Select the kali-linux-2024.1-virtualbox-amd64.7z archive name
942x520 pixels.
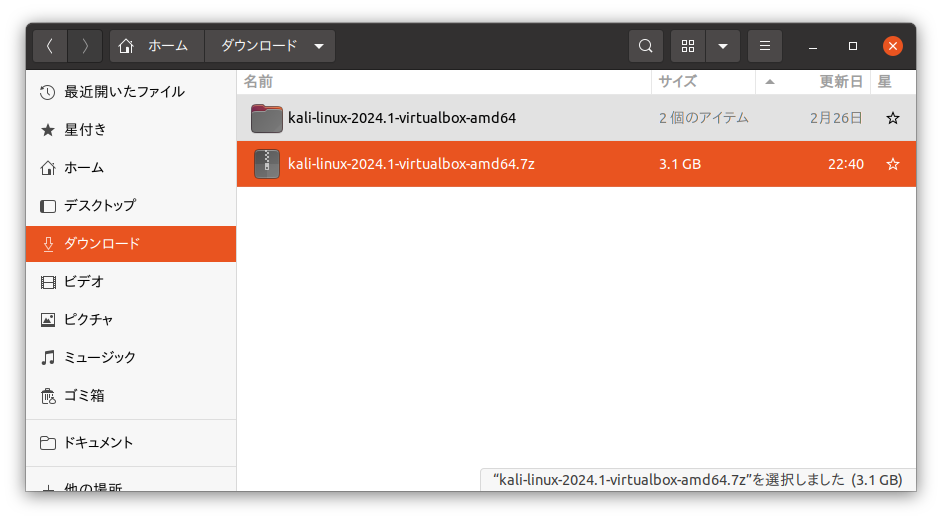click(x=411, y=164)
